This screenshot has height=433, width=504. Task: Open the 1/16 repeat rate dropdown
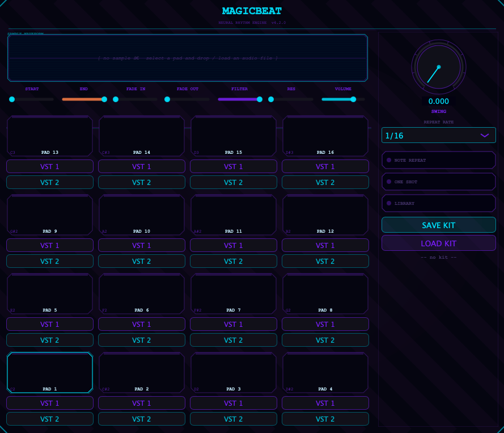[x=438, y=135]
